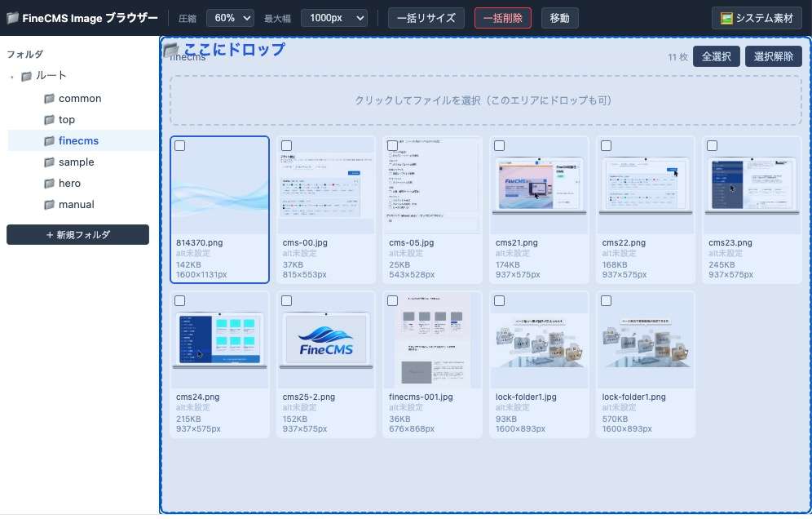Click the FineCMS Image browser logo icon
Viewport: 812px width, 519px height.
pos(13,18)
